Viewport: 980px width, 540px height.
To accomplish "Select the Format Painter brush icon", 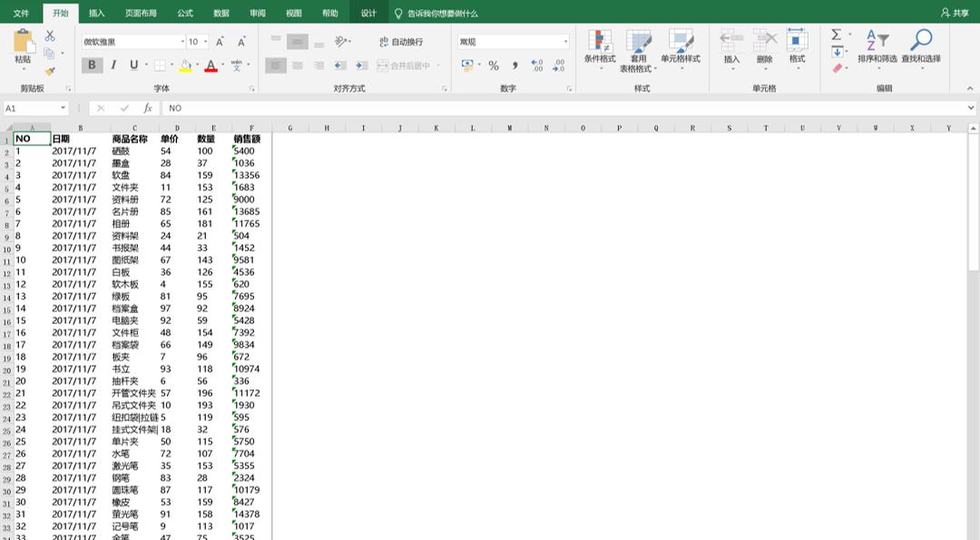I will [50, 71].
